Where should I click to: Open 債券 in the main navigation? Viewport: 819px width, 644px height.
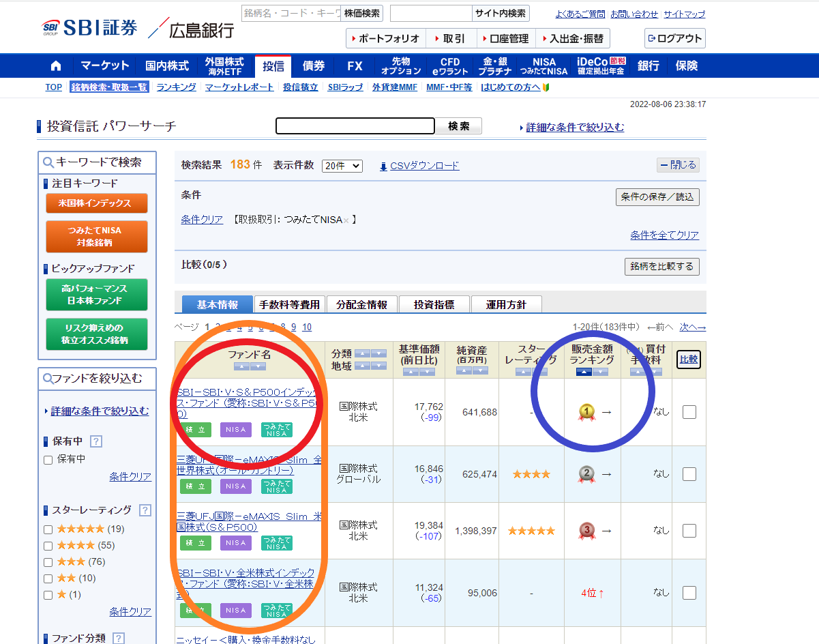point(314,66)
